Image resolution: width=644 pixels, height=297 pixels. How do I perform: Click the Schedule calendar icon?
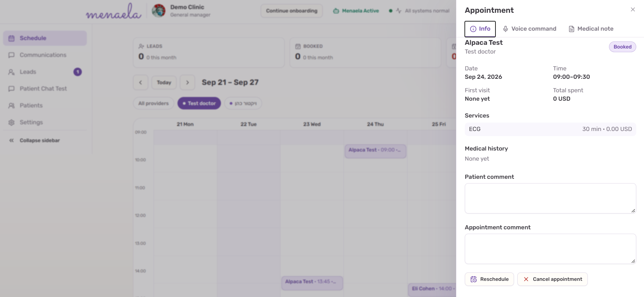coord(11,38)
